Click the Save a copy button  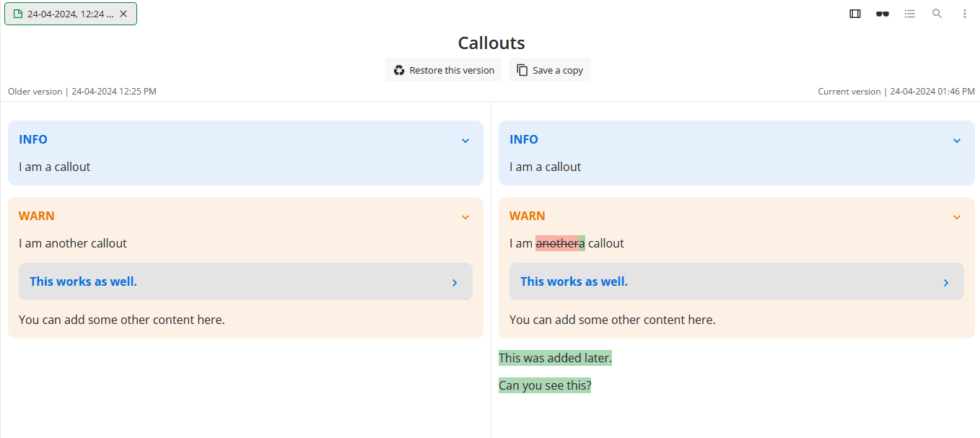tap(549, 69)
